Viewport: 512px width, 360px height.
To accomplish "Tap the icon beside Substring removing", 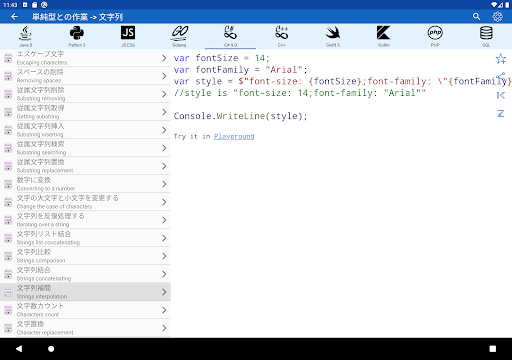I will (x=8, y=94).
